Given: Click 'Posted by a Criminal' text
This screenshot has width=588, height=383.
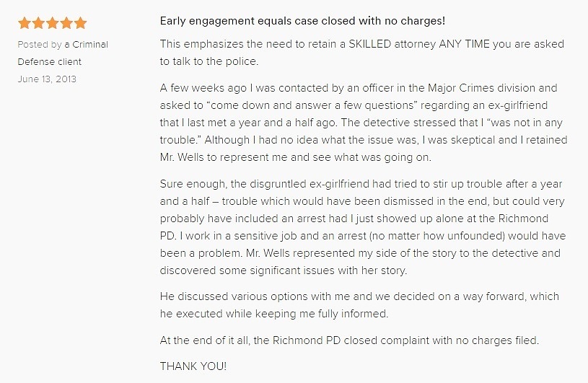Looking at the screenshot, I should point(63,45).
